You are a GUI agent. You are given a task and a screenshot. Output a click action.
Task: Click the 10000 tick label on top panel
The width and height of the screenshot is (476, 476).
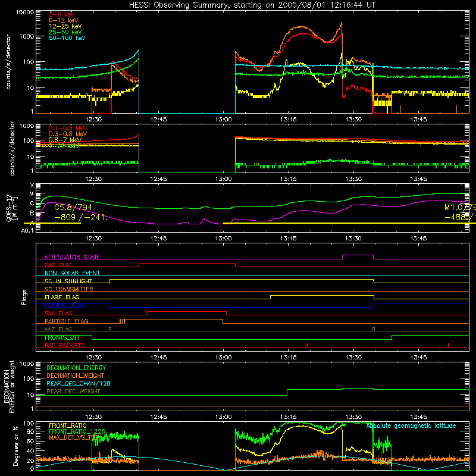click(25, 12)
